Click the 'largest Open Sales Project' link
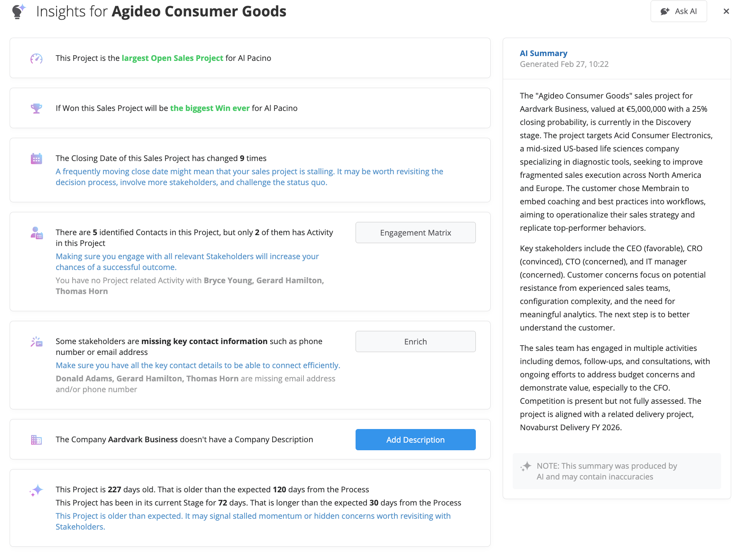The width and height of the screenshot is (736, 560). 172,58
